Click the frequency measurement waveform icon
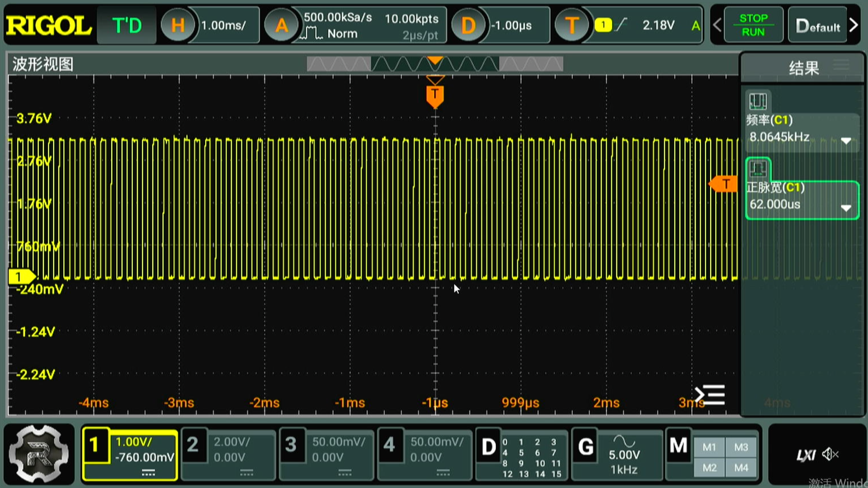This screenshot has width=868, height=488. (x=758, y=101)
